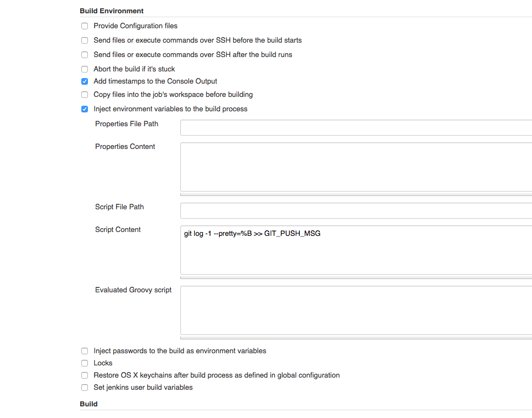Toggle the Locks checkbox
Image resolution: width=532 pixels, height=418 pixels.
tap(85, 363)
